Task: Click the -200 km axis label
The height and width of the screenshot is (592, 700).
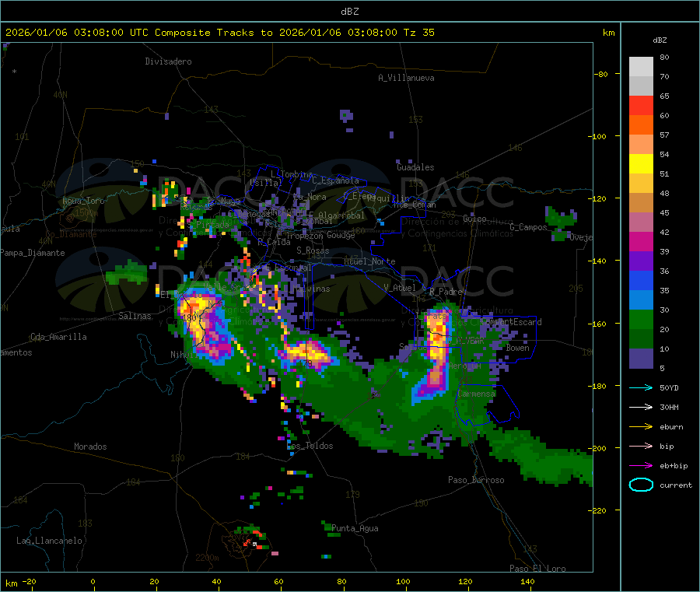Action: (599, 448)
